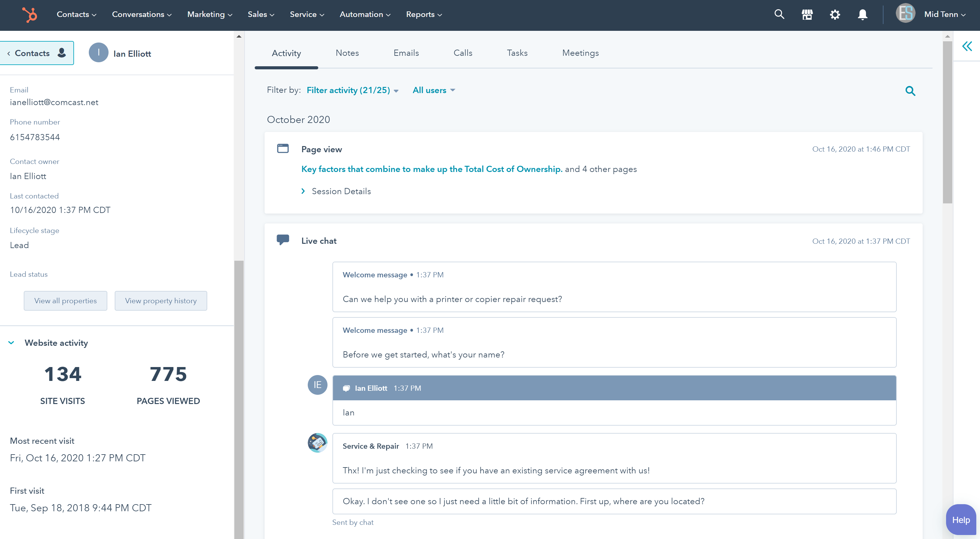Switch to the Emails tab
The image size is (980, 539).
406,53
